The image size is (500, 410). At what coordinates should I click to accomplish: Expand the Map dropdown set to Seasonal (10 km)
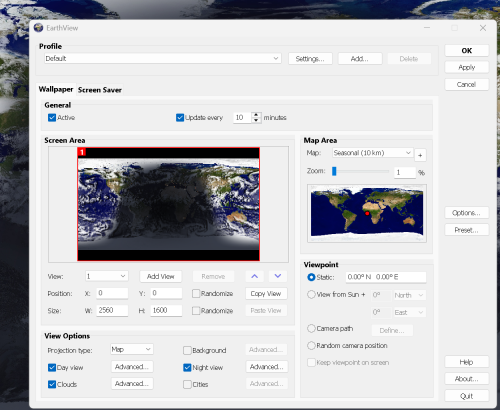point(372,153)
